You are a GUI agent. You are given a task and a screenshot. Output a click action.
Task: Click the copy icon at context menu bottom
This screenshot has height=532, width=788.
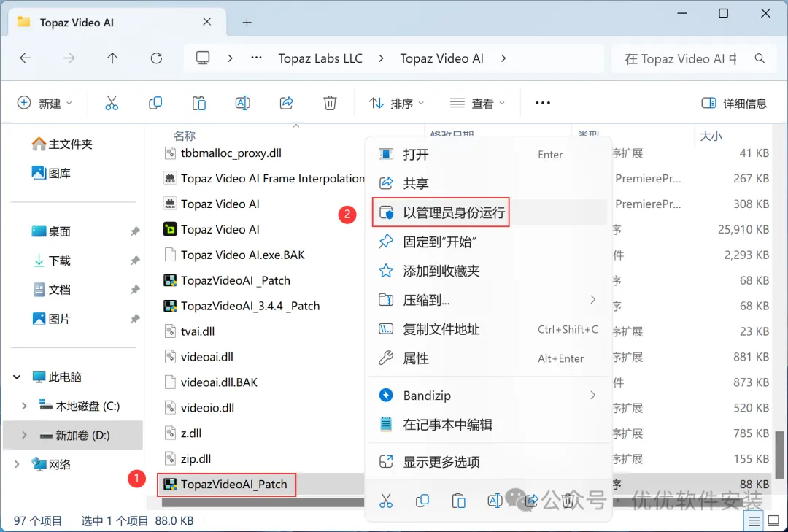coord(422,501)
